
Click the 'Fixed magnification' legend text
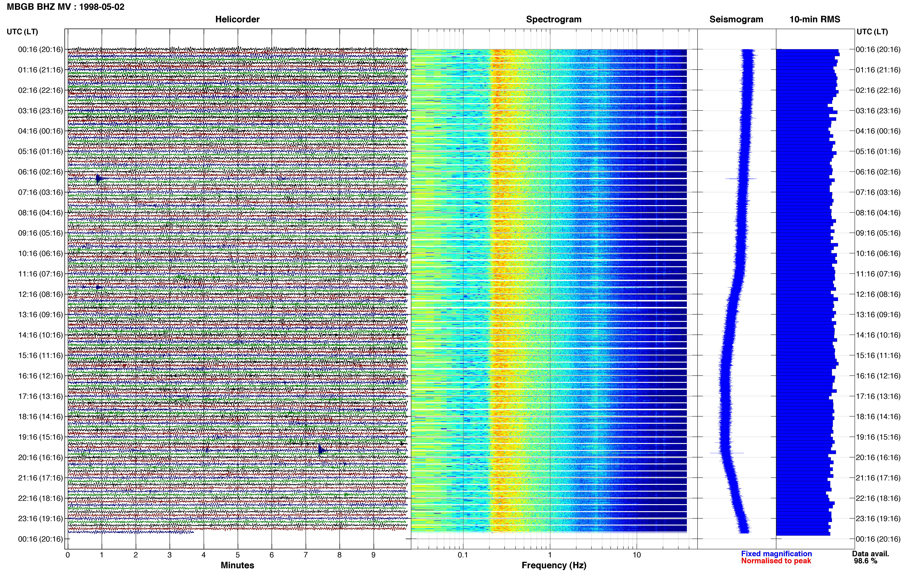(x=777, y=554)
